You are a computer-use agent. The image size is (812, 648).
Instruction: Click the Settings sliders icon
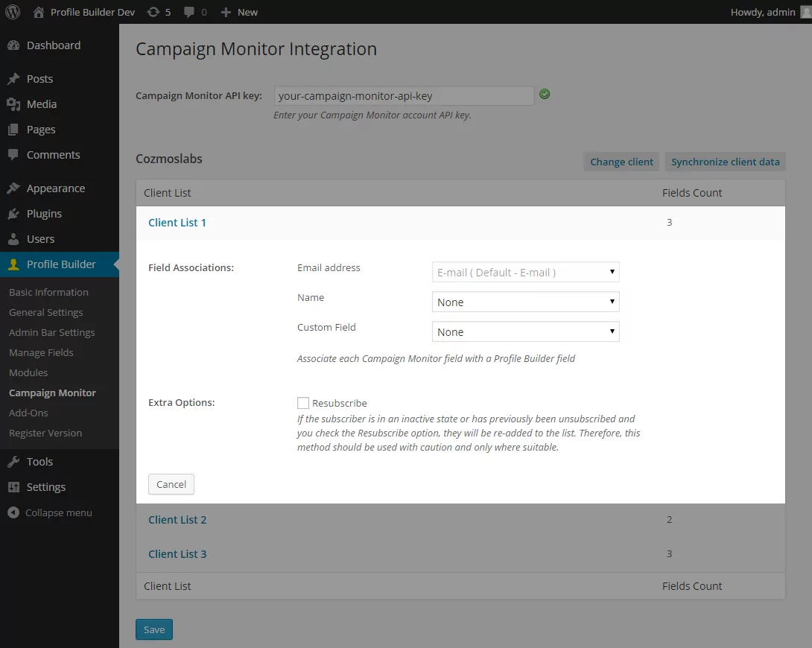pyautogui.click(x=13, y=487)
